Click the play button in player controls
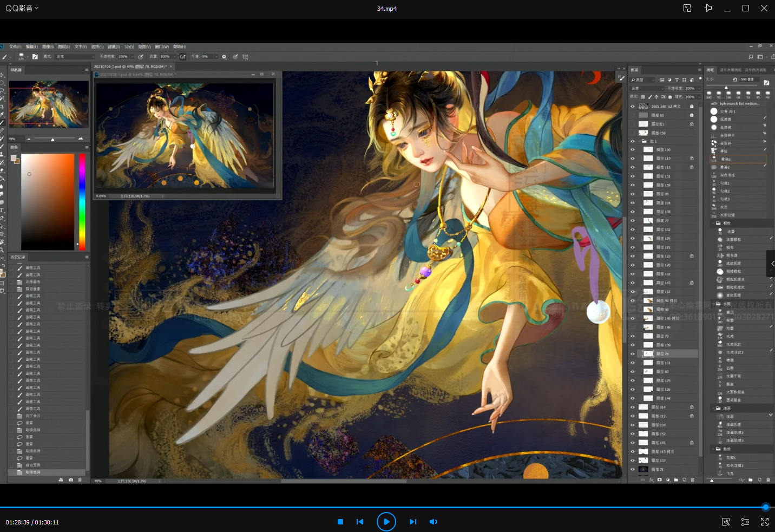Viewport: 775px width, 532px height. click(x=386, y=522)
